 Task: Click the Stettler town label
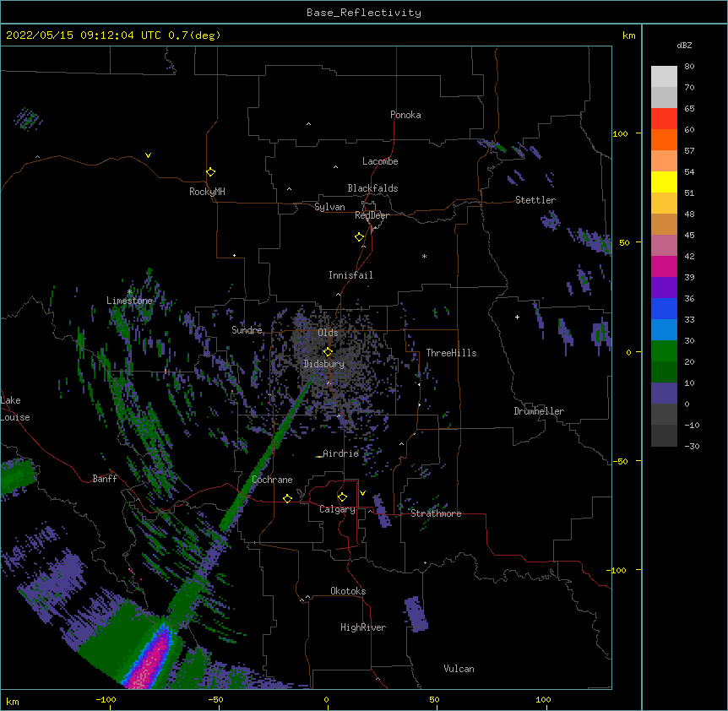pyautogui.click(x=535, y=200)
